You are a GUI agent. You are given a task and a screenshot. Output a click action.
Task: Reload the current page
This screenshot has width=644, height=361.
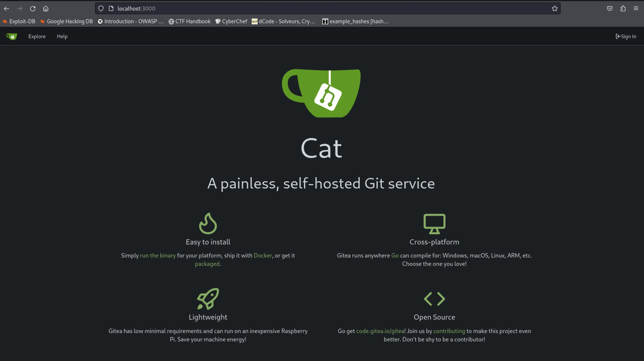[33, 9]
